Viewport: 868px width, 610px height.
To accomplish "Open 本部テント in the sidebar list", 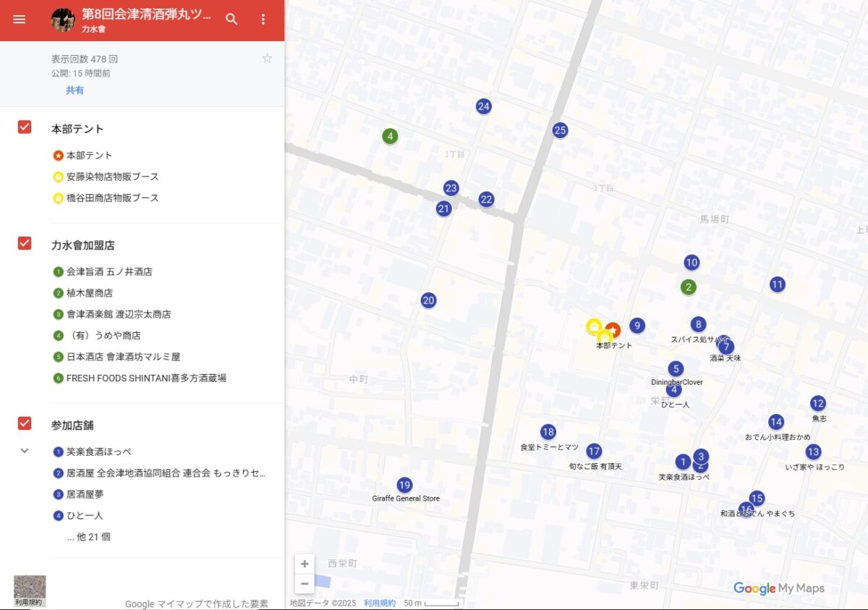I will (x=90, y=156).
